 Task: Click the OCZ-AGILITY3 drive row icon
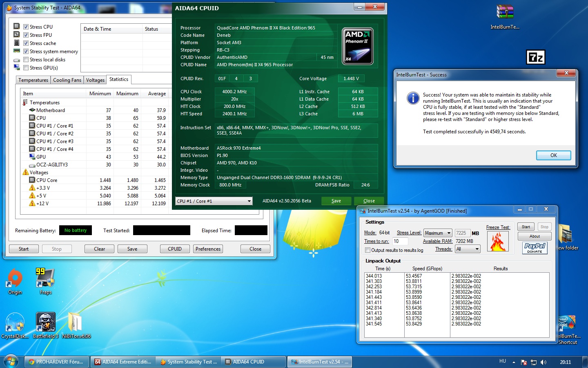(32, 165)
